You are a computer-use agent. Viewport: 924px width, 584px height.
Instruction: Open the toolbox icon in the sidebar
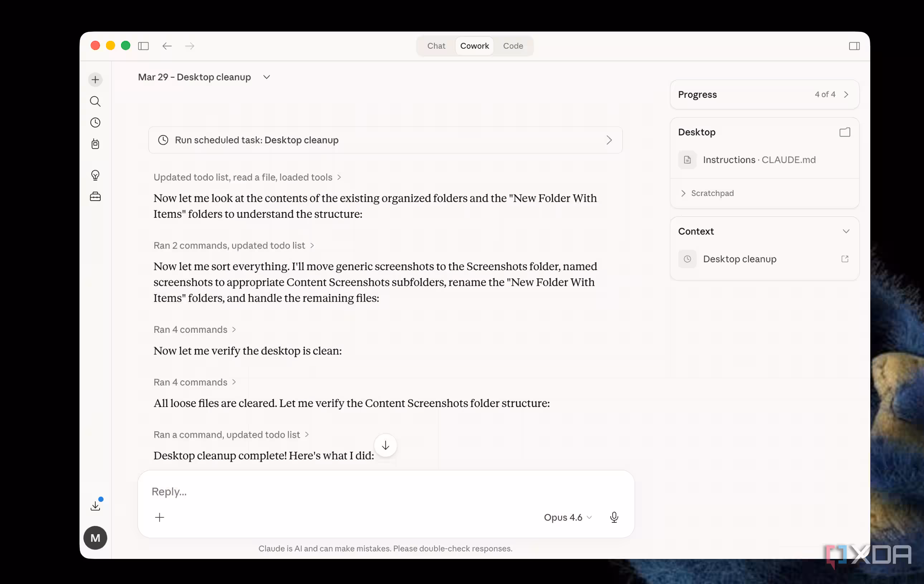coord(95,196)
